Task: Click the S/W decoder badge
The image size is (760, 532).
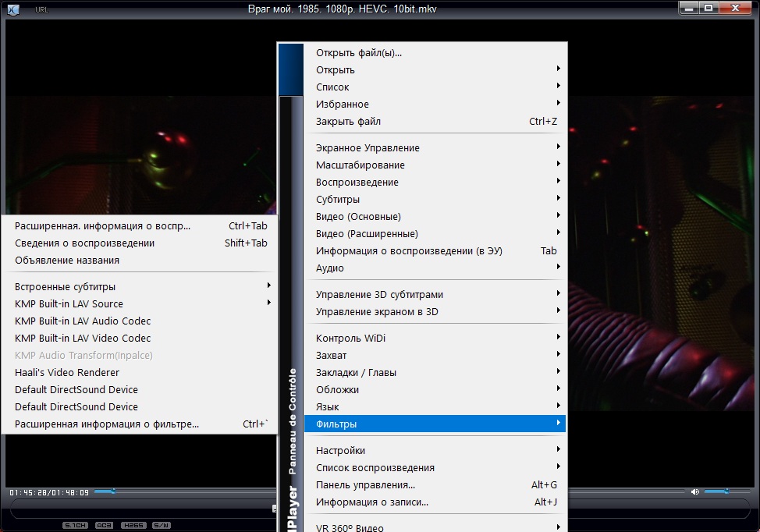Action: click(161, 525)
